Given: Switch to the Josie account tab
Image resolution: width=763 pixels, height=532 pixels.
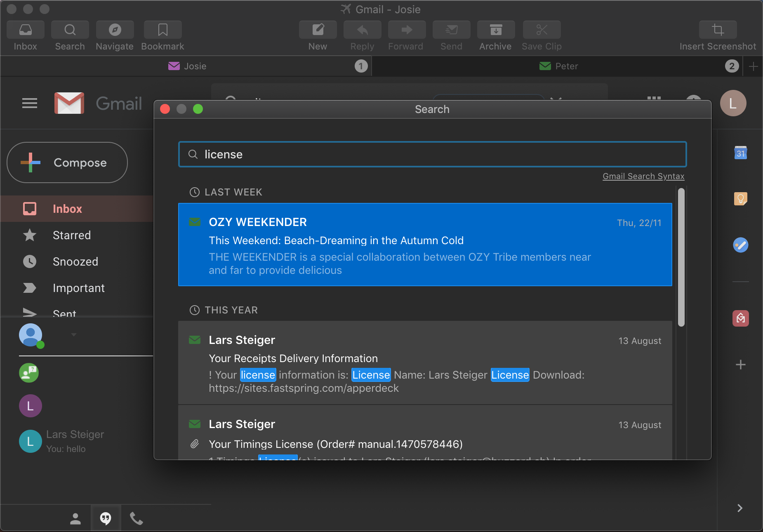Looking at the screenshot, I should click(186, 66).
